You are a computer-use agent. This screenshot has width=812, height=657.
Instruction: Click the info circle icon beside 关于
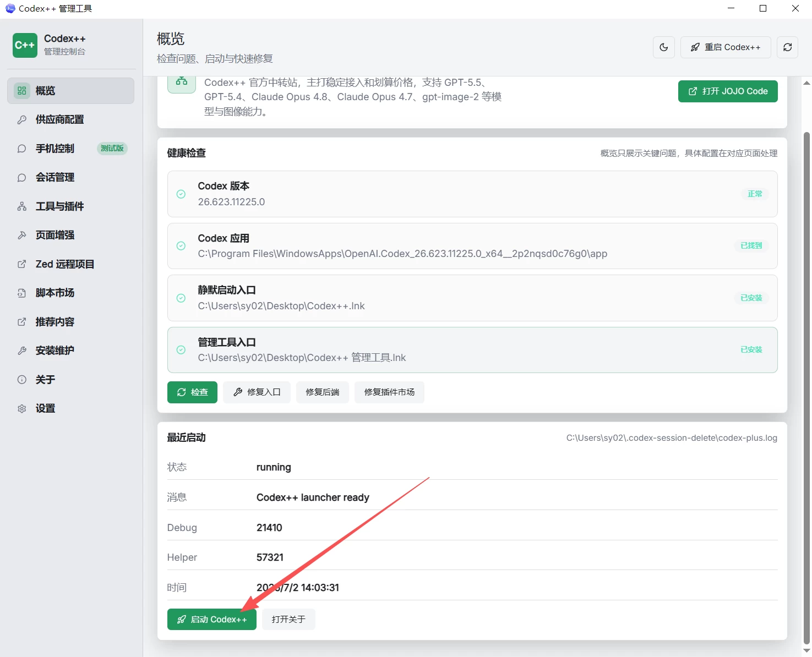point(22,380)
